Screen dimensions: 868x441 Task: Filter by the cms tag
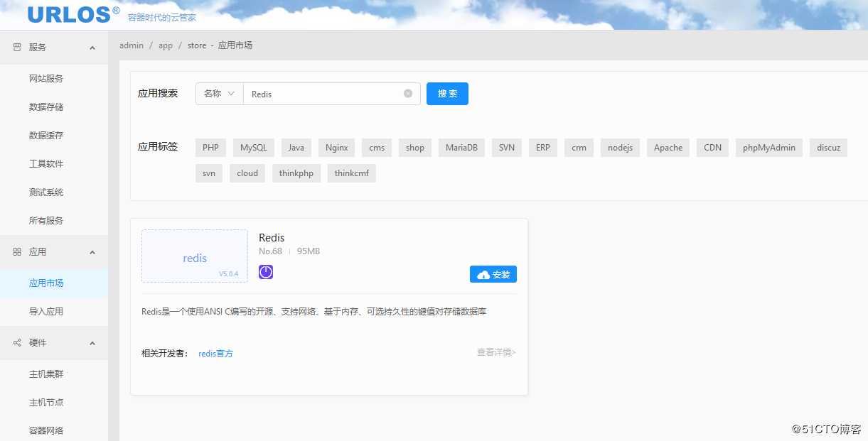(x=377, y=148)
